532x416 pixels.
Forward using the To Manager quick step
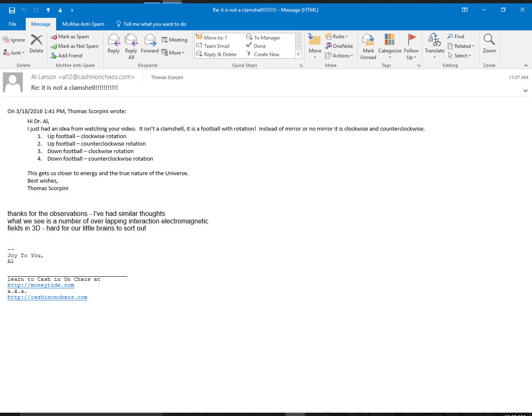point(263,37)
